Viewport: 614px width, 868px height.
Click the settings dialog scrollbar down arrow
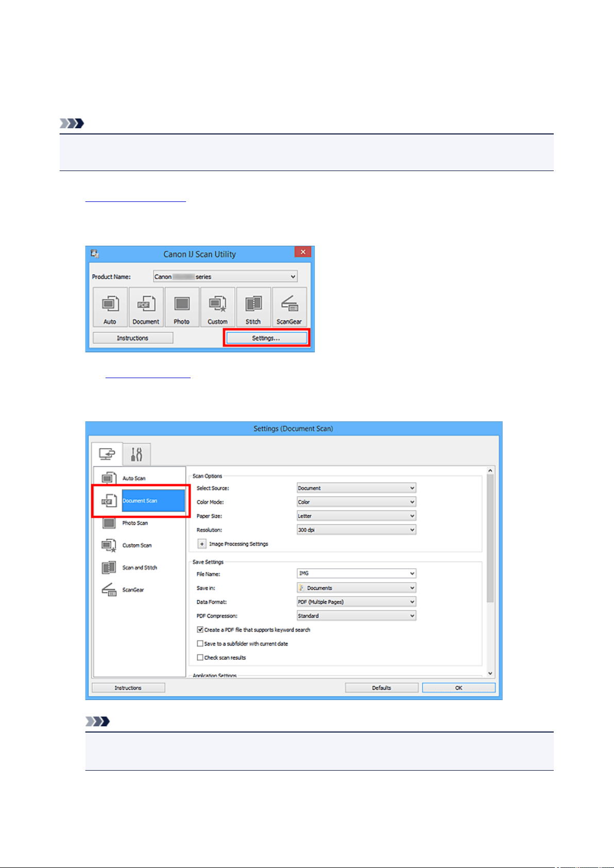490,673
